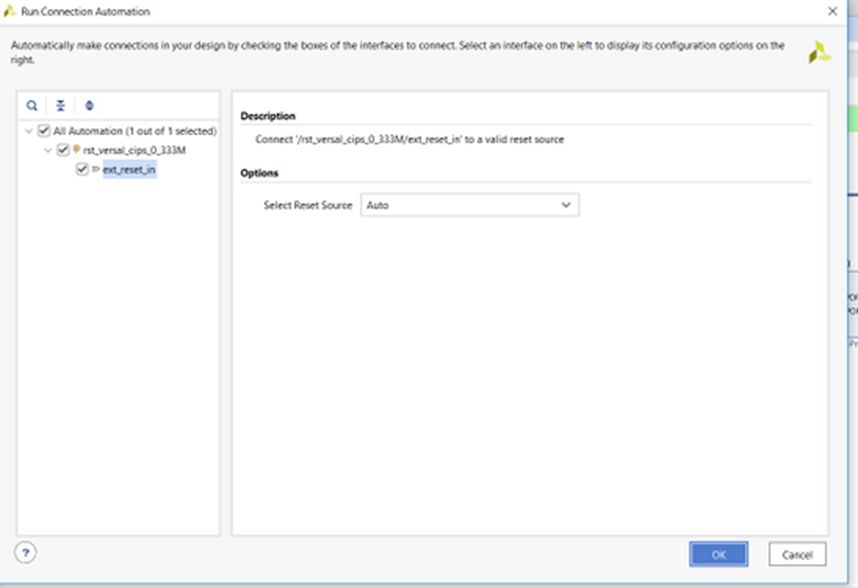Select the All Automation tree label
Viewport: 858px width, 588px height.
pos(135,131)
